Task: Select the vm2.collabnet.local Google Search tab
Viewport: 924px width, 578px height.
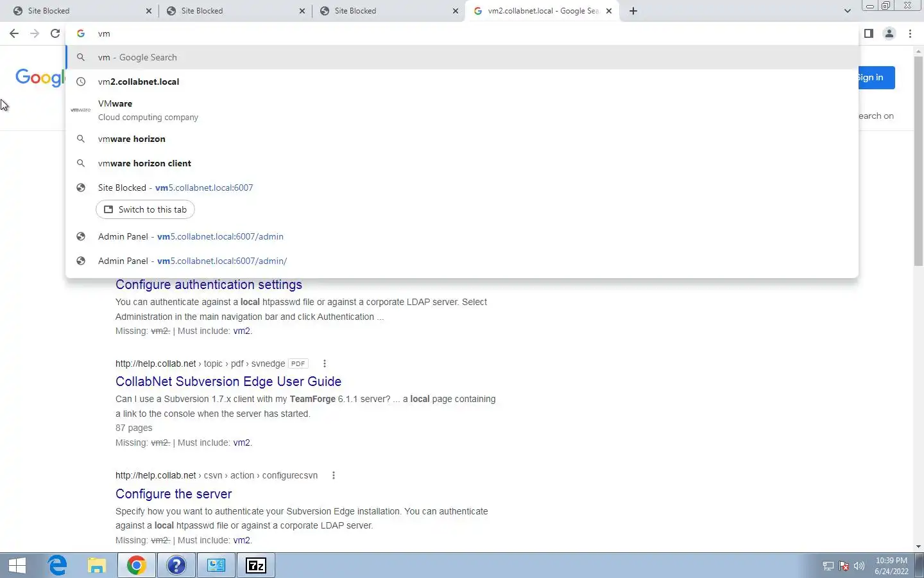Action: [x=542, y=11]
